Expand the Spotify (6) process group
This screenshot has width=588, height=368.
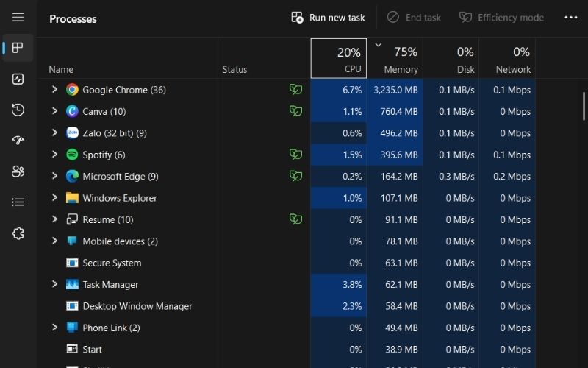click(54, 155)
